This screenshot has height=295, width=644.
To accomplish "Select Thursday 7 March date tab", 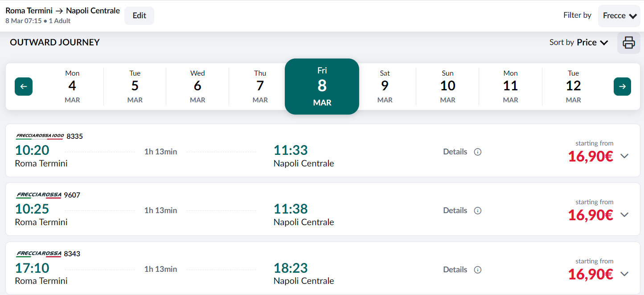I will pyautogui.click(x=260, y=86).
